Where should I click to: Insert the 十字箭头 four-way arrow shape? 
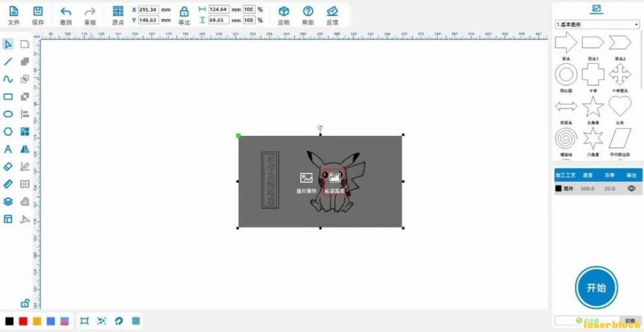620,74
